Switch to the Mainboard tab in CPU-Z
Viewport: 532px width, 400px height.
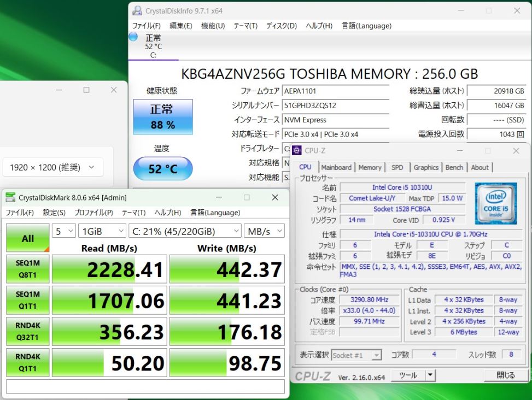click(336, 167)
